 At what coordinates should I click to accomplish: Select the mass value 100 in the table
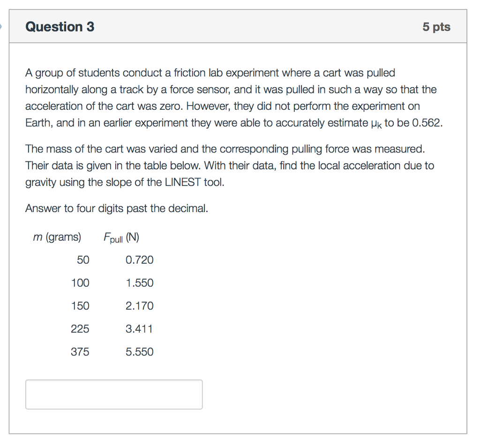pos(80,283)
